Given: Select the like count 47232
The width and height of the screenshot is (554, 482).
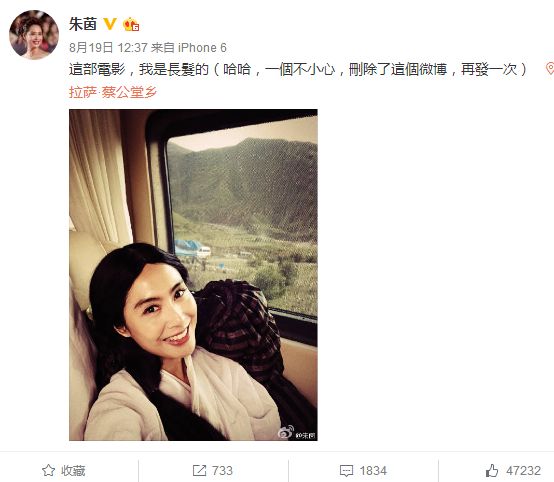Looking at the screenshot, I should pos(523,471).
